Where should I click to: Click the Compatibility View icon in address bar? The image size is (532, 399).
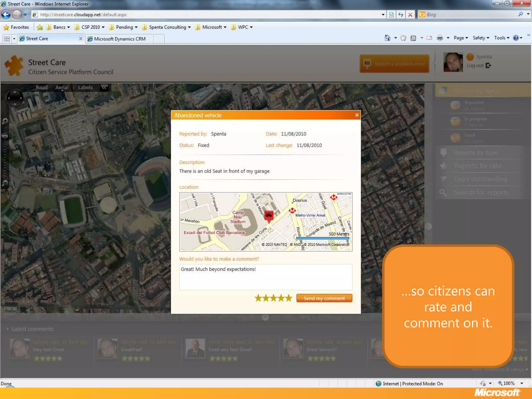391,15
